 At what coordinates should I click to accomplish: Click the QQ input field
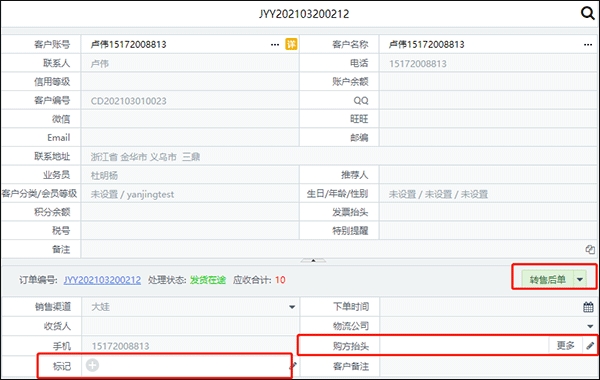488,100
